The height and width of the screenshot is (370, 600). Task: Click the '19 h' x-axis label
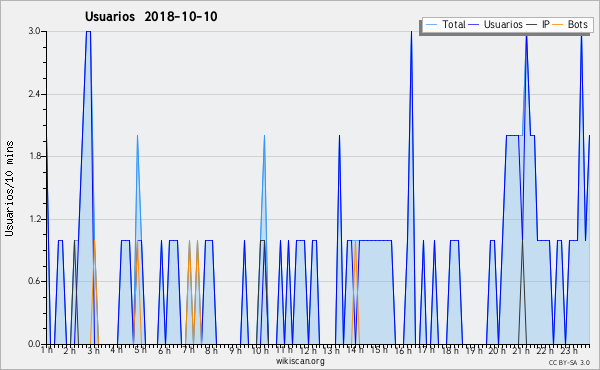(x=473, y=350)
